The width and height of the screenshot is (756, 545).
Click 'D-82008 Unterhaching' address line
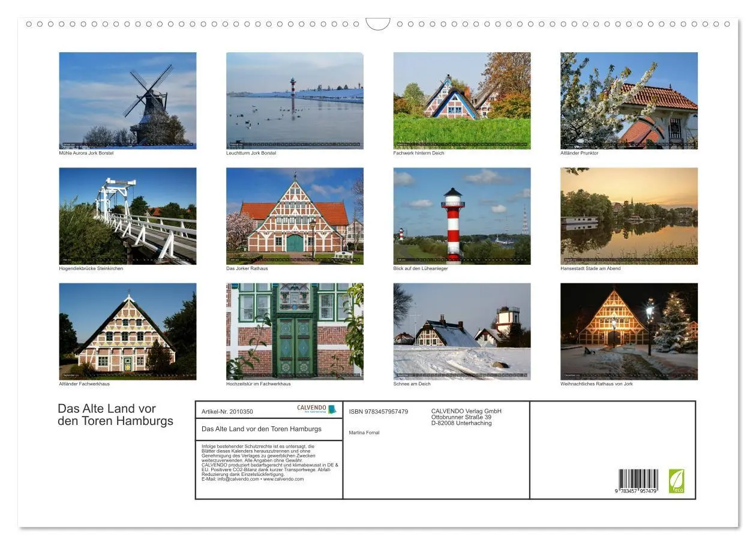461,423
